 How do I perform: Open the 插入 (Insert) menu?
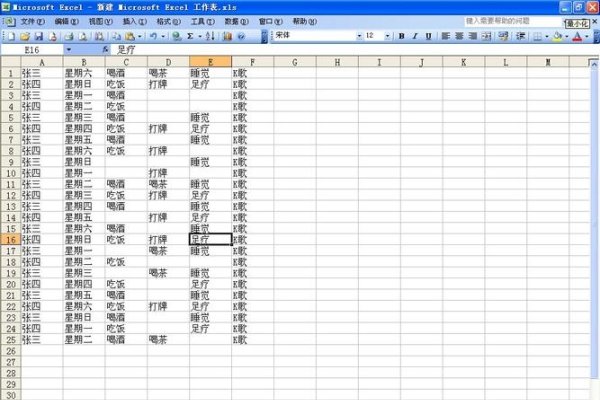point(135,21)
